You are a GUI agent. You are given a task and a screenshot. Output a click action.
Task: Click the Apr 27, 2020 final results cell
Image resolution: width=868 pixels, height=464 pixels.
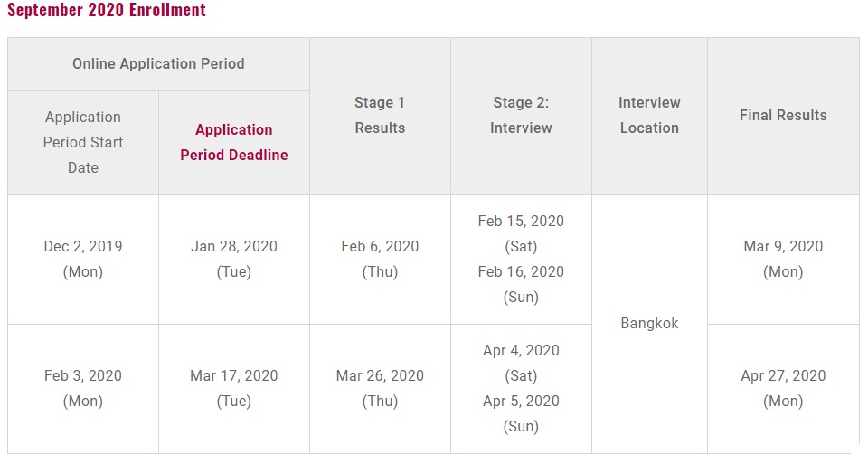click(783, 388)
